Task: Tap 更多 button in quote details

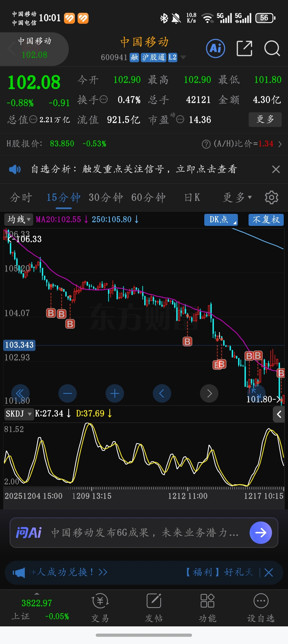Action: click(265, 119)
